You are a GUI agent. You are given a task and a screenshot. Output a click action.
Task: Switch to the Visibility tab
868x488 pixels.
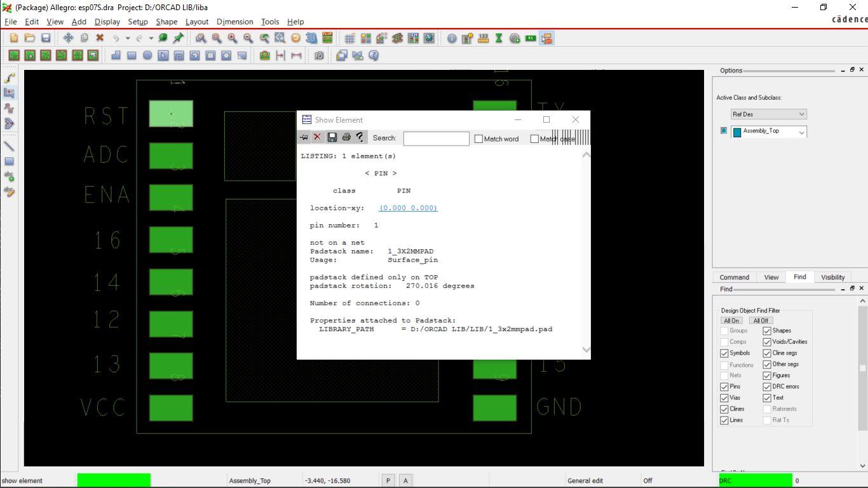pos(832,277)
